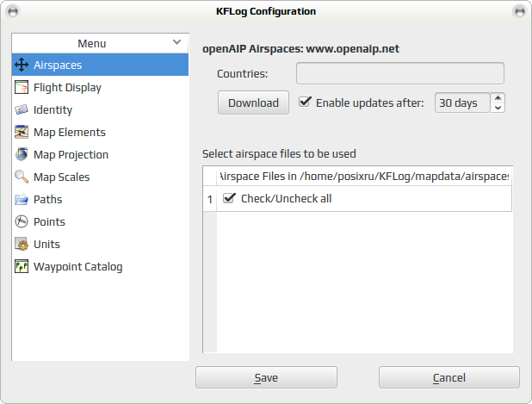Click the Paths folder icon

(22, 199)
